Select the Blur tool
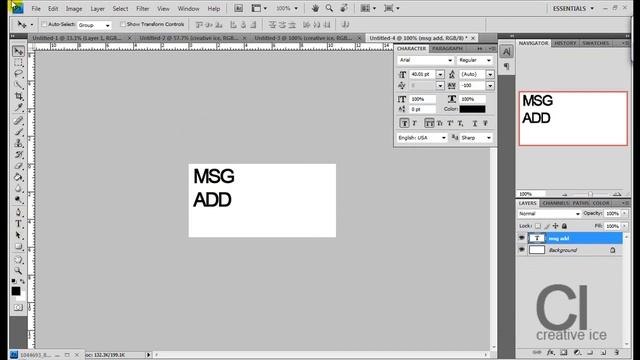The width and height of the screenshot is (640, 360). [x=18, y=189]
